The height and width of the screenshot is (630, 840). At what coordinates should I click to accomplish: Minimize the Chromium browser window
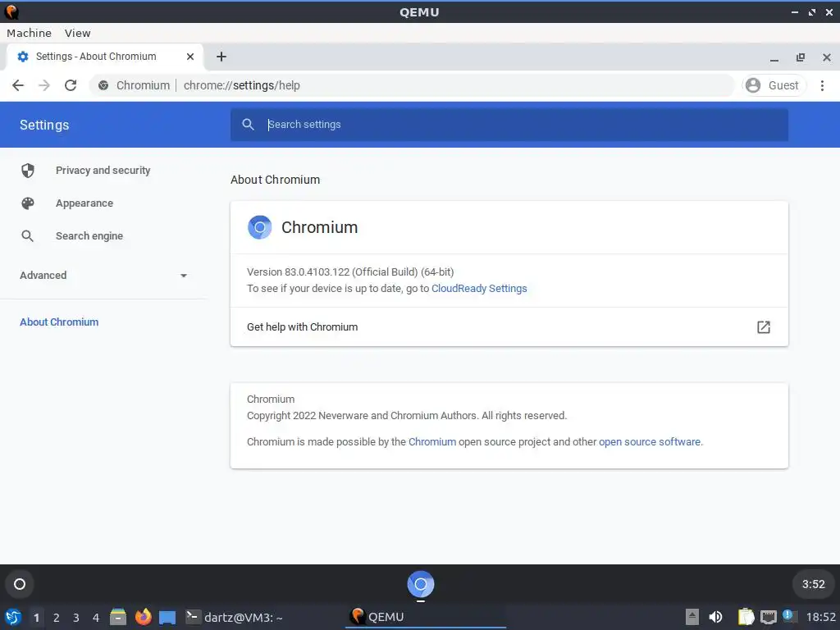[774, 57]
